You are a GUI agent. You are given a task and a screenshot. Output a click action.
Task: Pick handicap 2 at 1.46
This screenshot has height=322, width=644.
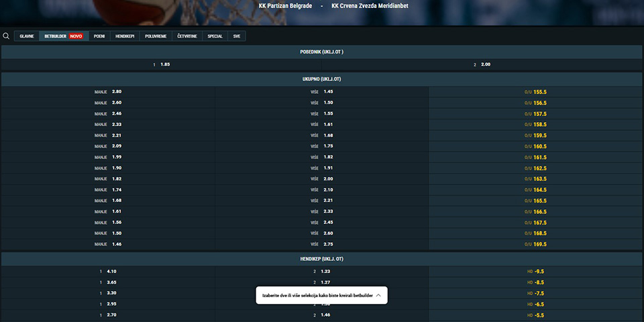click(321, 315)
